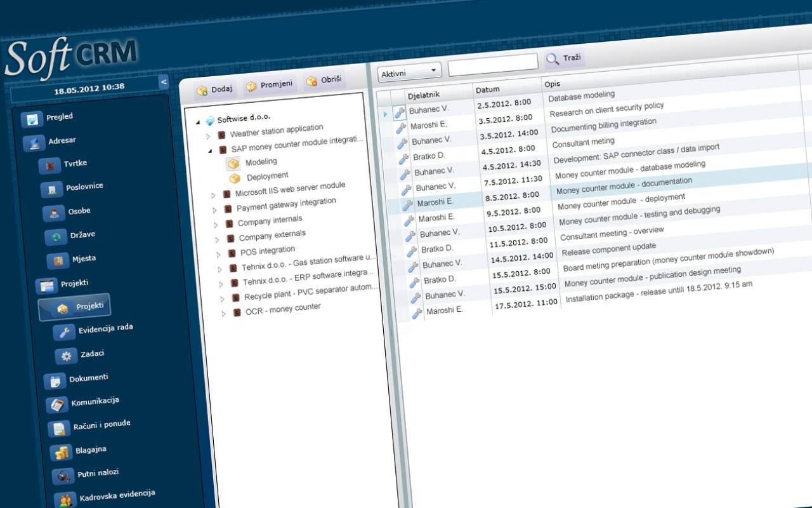This screenshot has height=508, width=812.
Task: Open the Tvrtke section icon
Action: click(x=49, y=166)
